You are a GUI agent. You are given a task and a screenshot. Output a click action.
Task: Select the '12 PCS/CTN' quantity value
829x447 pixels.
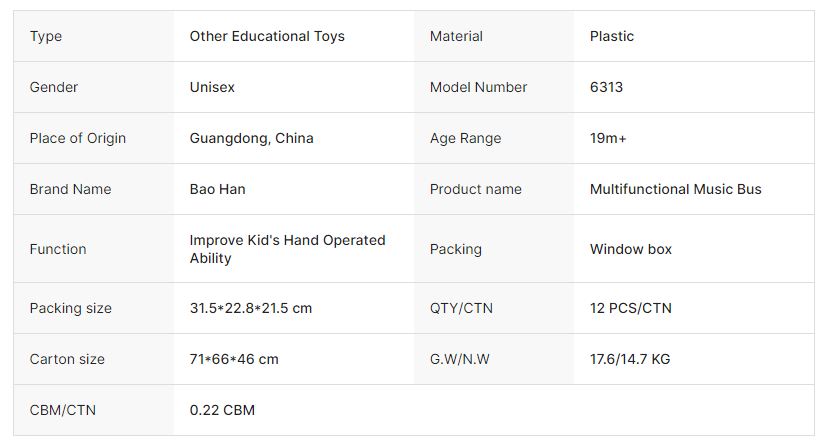(x=630, y=308)
